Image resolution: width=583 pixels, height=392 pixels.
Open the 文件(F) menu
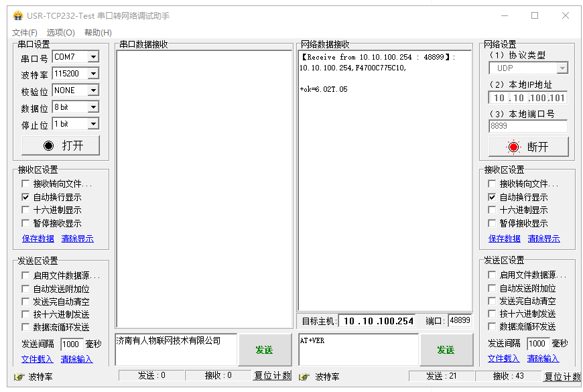pos(25,33)
